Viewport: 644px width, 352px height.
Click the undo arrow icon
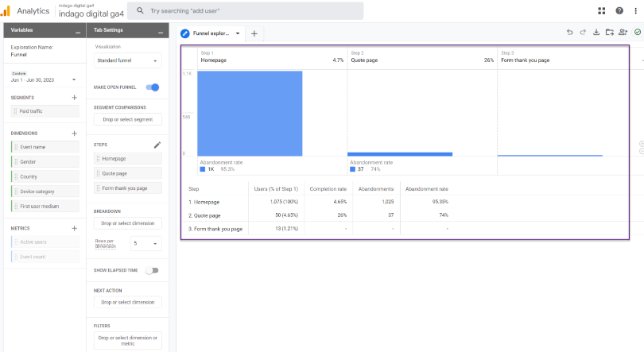(x=569, y=33)
